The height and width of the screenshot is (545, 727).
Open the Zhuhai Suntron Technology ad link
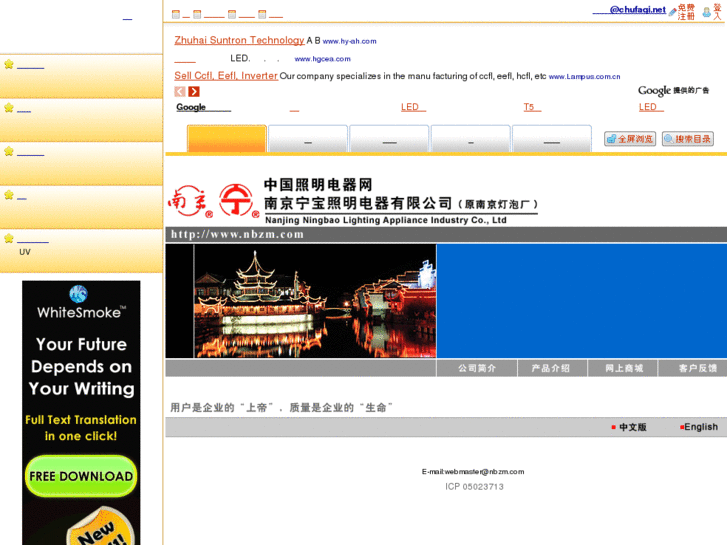click(239, 40)
